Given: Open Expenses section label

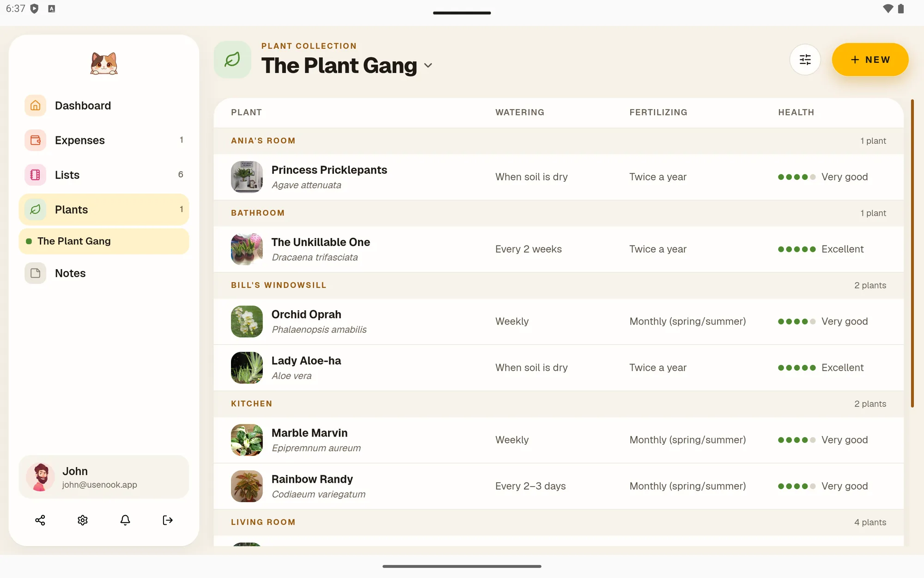Looking at the screenshot, I should tap(80, 140).
